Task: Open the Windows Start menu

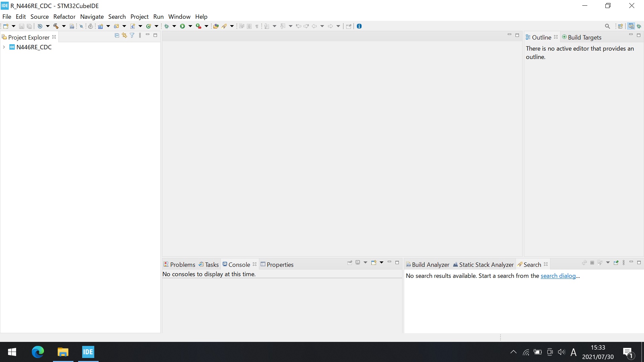Action: 12,352
